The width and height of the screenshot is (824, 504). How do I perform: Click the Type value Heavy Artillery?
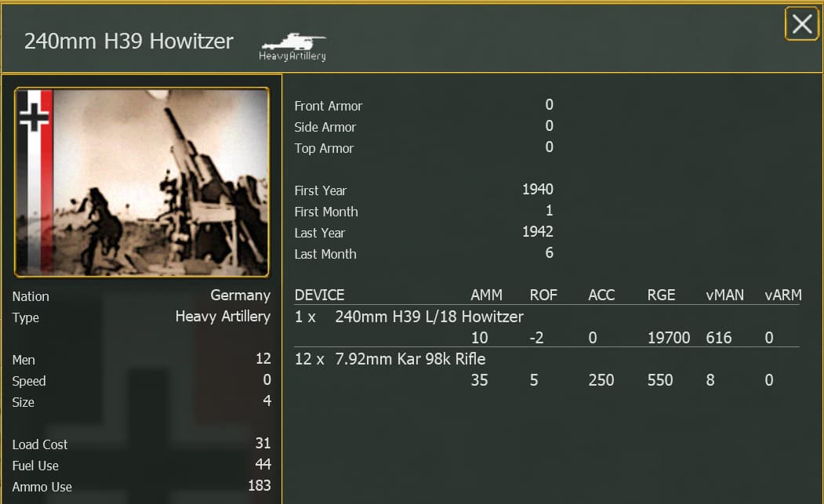tap(223, 317)
